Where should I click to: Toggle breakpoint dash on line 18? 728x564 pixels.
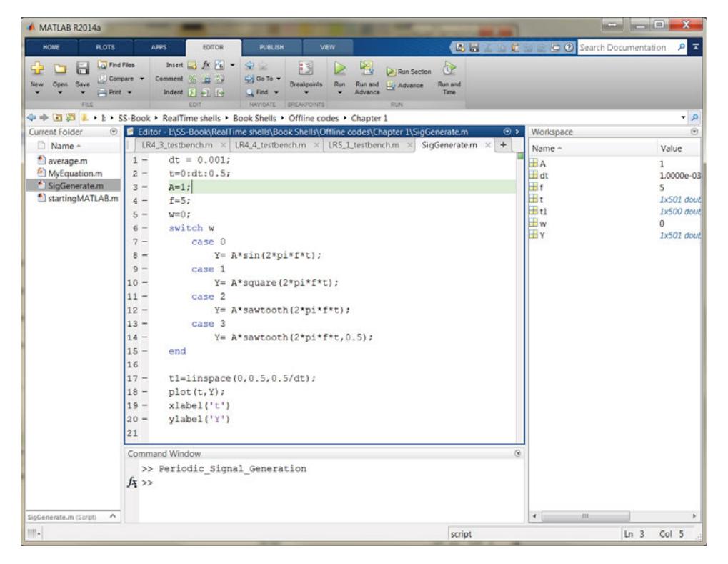[x=145, y=392]
